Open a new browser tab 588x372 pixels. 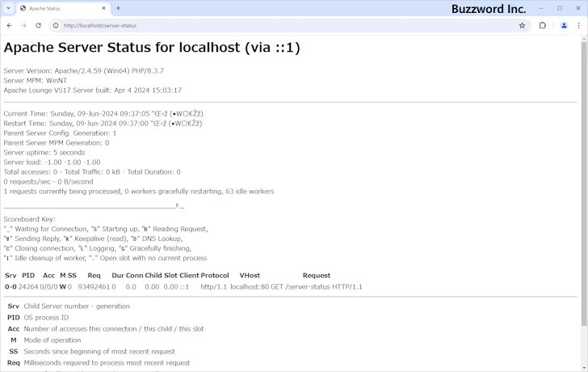coord(118,8)
